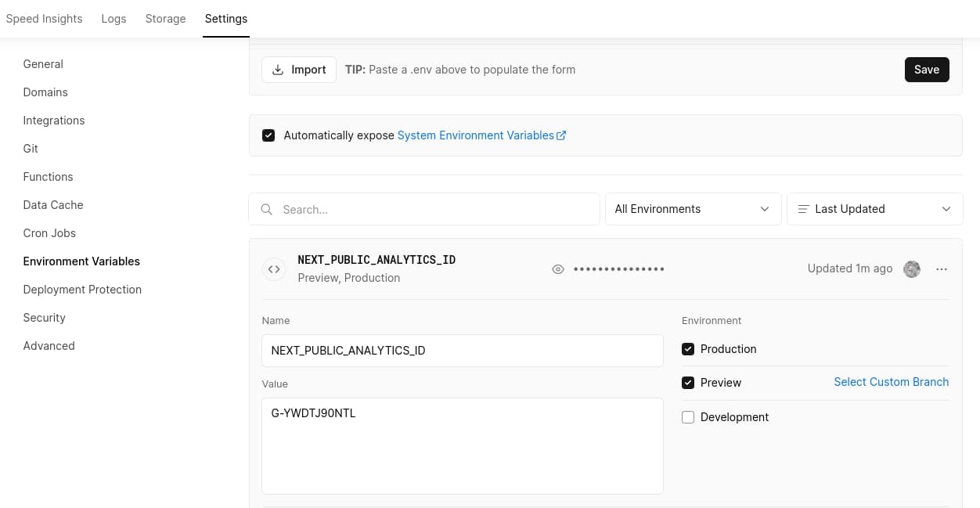This screenshot has width=980, height=508.
Task: Click the code brackets icon beside NEXT_PUBLIC_ANALYTICS_ID
Action: (x=274, y=269)
